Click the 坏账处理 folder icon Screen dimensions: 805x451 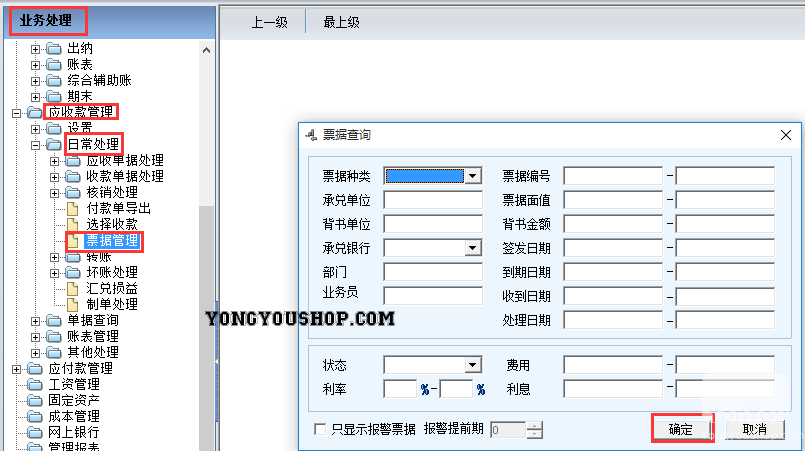[x=73, y=273]
